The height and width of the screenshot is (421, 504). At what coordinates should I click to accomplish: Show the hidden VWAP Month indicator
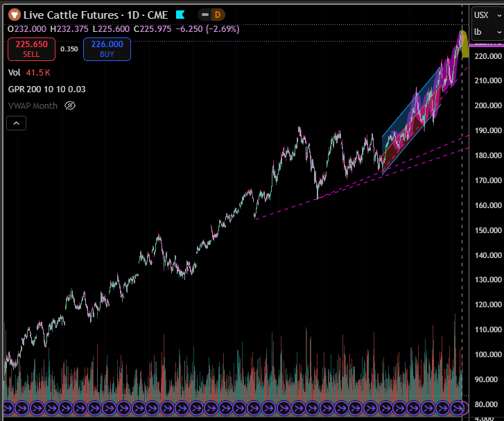[70, 105]
